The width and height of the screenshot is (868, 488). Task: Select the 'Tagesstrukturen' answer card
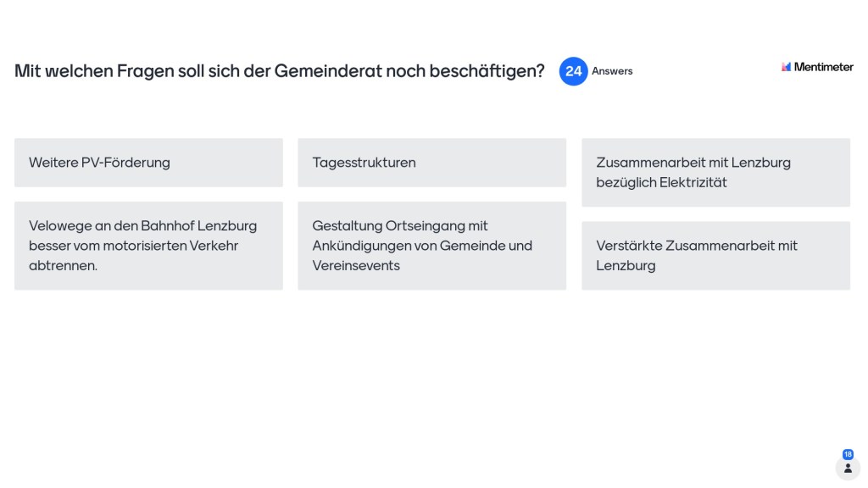(431, 163)
